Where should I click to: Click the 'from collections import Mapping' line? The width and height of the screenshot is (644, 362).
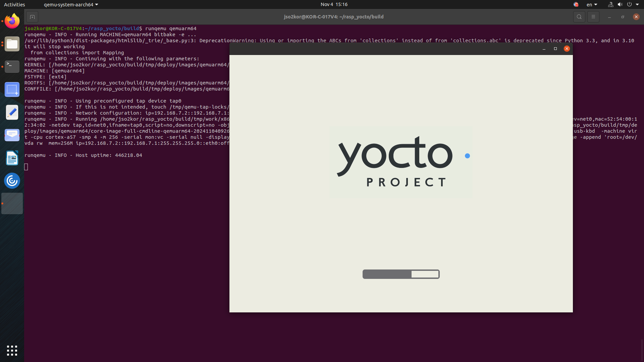pyautogui.click(x=77, y=53)
